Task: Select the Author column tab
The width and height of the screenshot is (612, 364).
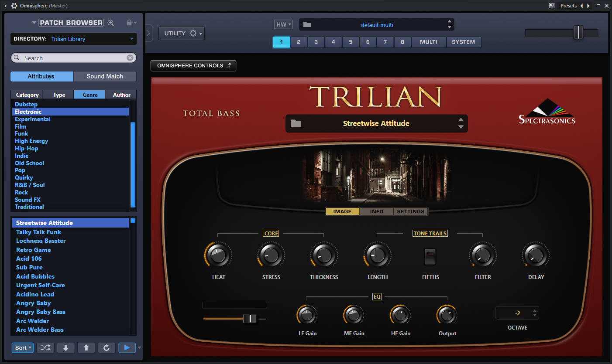Action: tap(121, 95)
